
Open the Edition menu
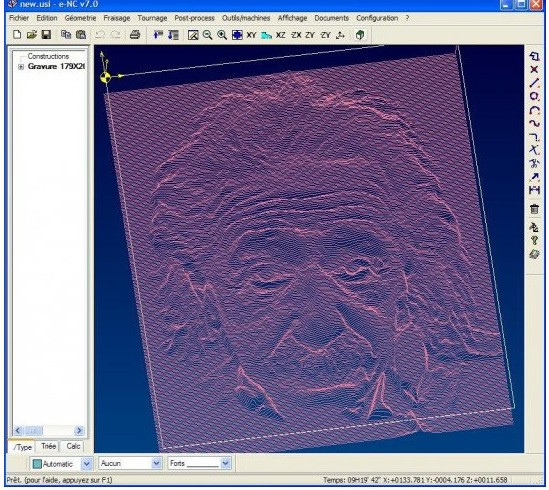[47, 18]
